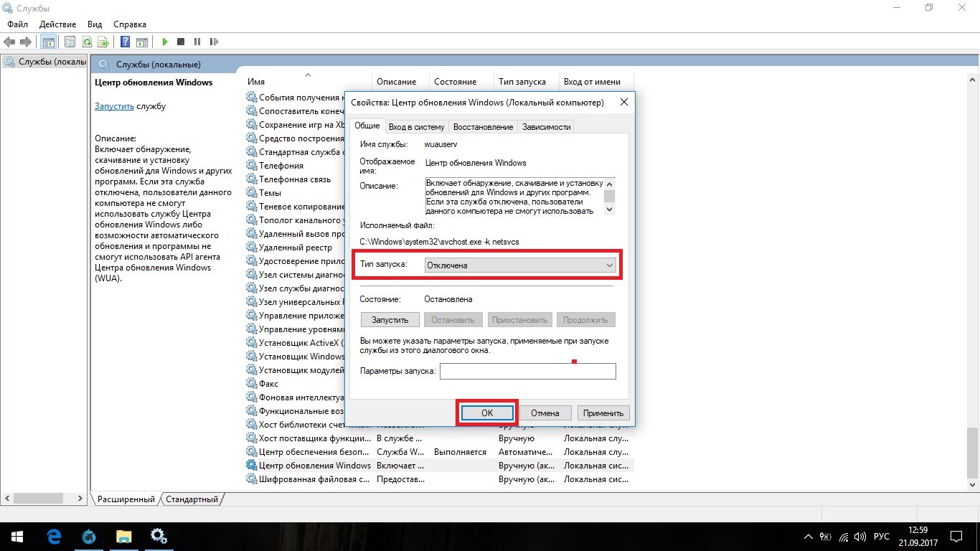Select Фоновая интеллектуальная service row
Viewport: 980px width, 551px height.
pyautogui.click(x=294, y=397)
